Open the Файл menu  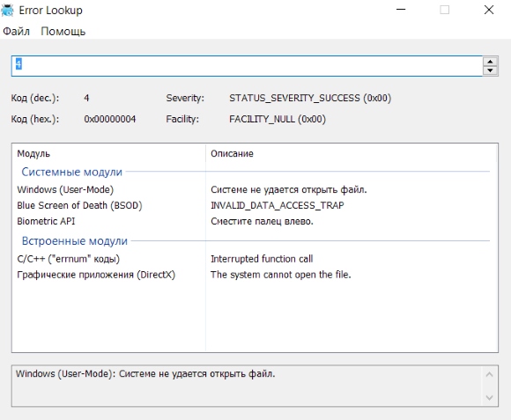(16, 32)
